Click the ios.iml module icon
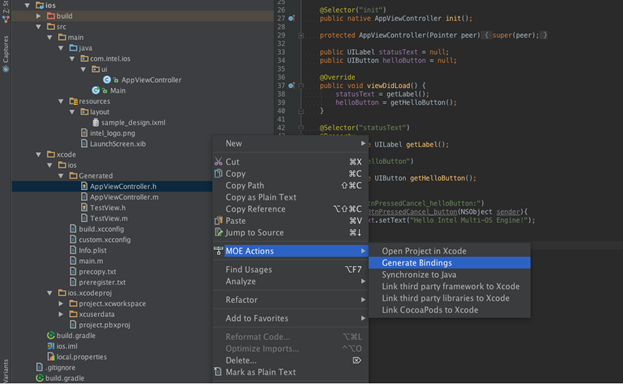 tap(51, 346)
